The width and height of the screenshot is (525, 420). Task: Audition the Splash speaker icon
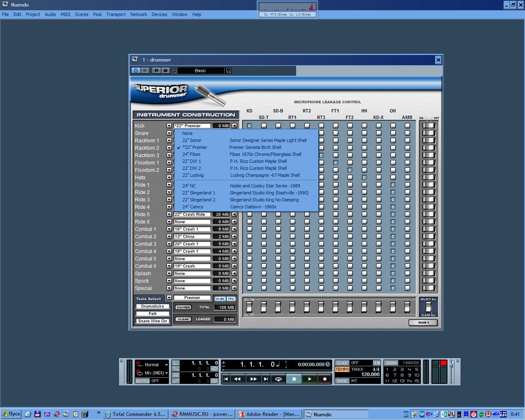[x=235, y=274]
